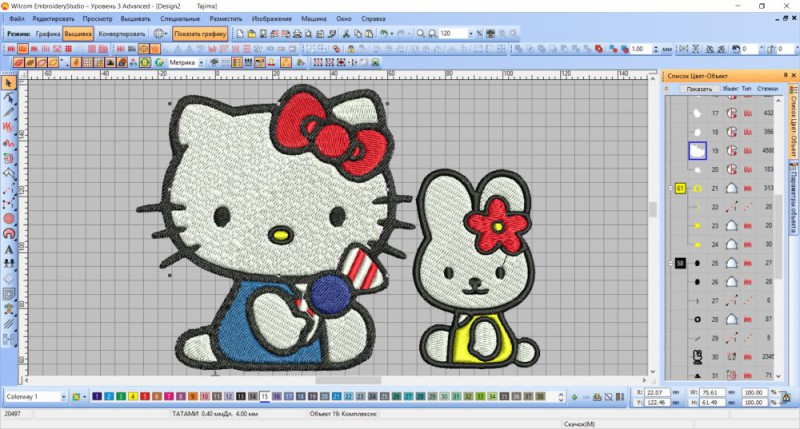Toggle the highlighted satin stitch type icon
The image size is (800, 429).
(x=22, y=49)
